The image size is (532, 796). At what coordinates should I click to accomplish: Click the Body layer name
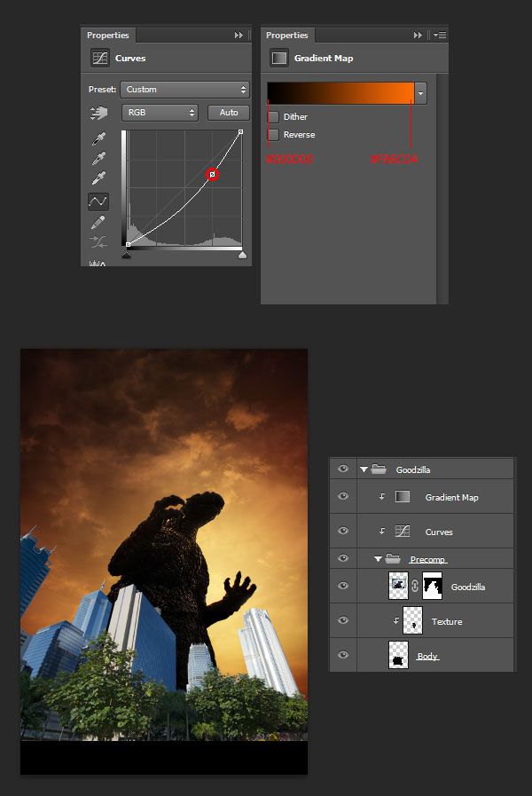tap(427, 656)
